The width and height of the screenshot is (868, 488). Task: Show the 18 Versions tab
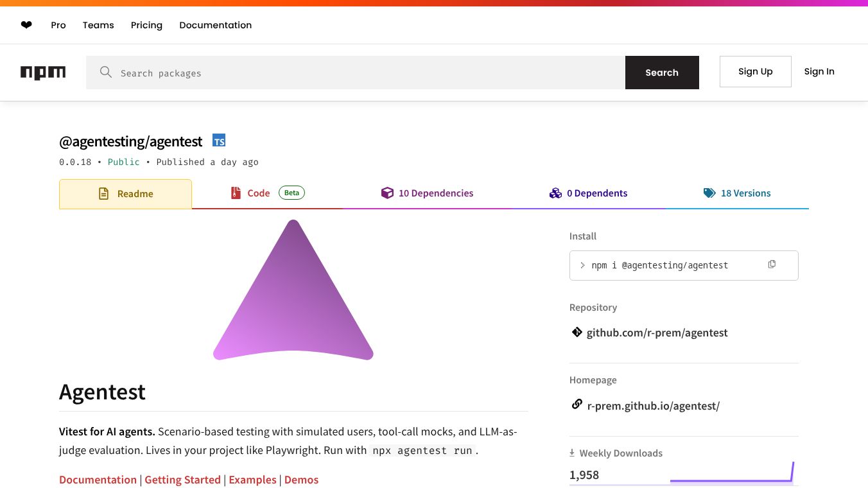737,193
